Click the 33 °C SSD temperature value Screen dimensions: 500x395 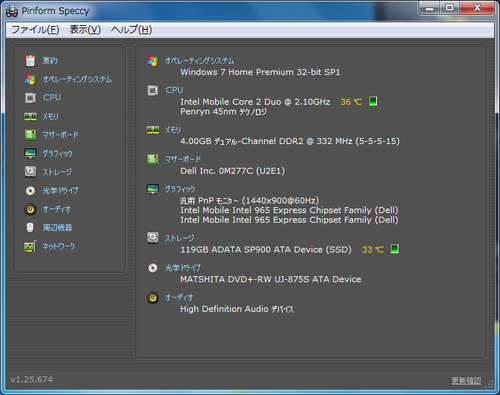pos(373,250)
